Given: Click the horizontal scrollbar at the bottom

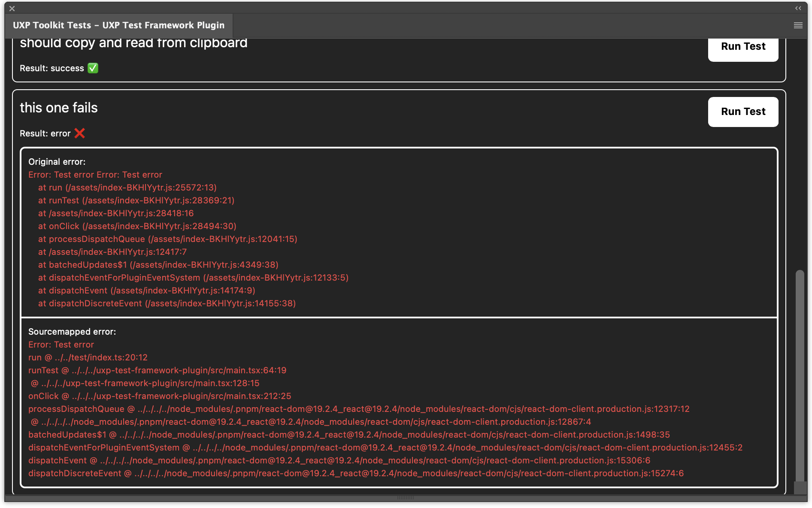Looking at the screenshot, I should (x=406, y=499).
